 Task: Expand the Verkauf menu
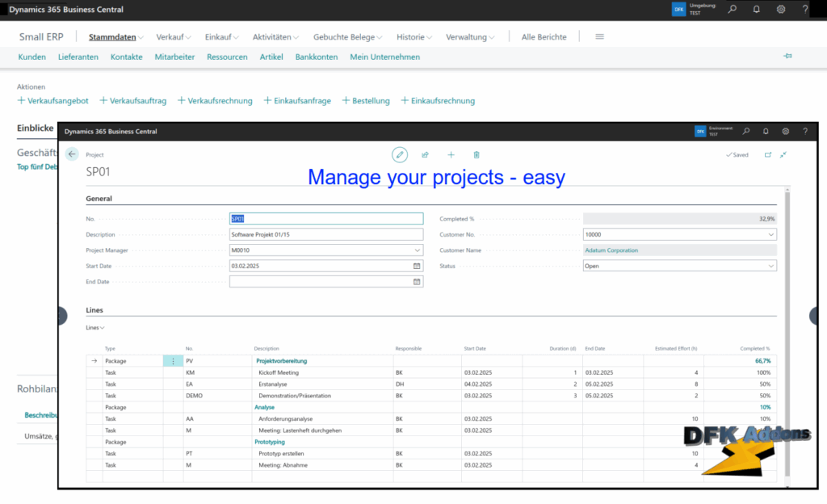click(174, 37)
